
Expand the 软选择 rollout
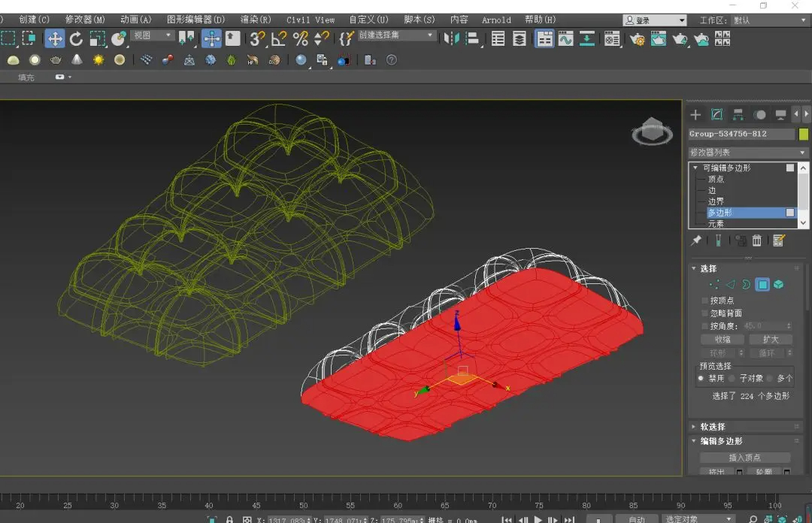pyautogui.click(x=713, y=427)
